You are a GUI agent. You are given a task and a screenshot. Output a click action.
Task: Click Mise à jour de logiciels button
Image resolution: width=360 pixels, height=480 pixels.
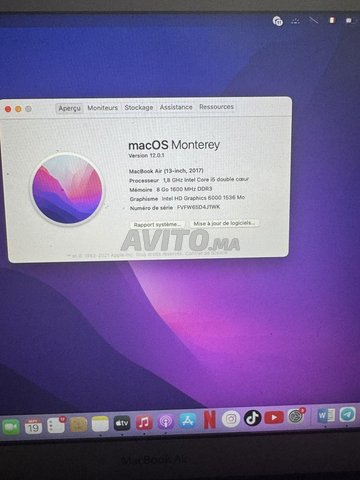point(224,223)
